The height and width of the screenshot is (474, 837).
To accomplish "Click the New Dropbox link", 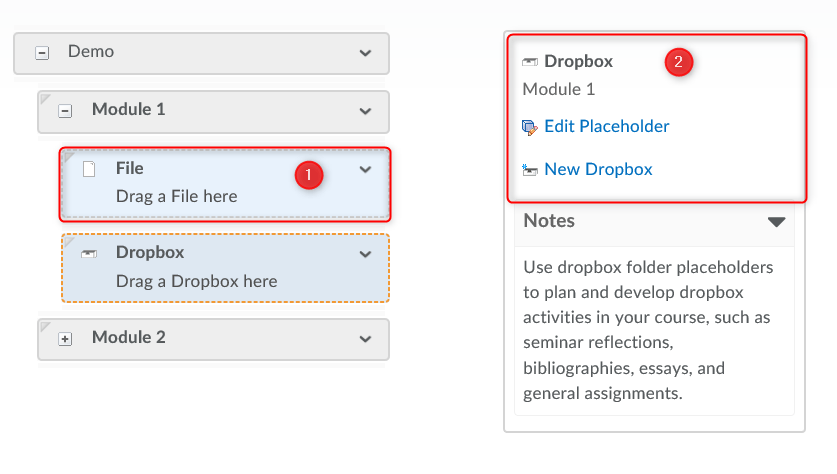I will 598,169.
